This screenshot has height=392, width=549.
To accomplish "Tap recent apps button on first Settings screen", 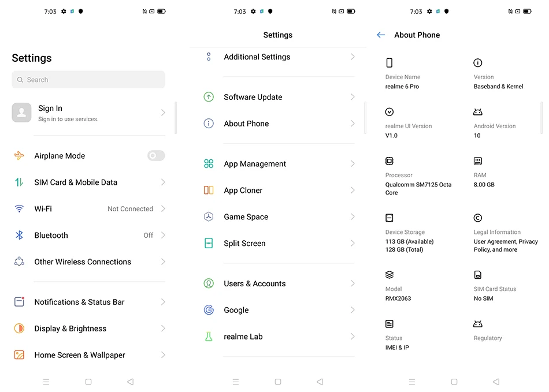I will 46,382.
